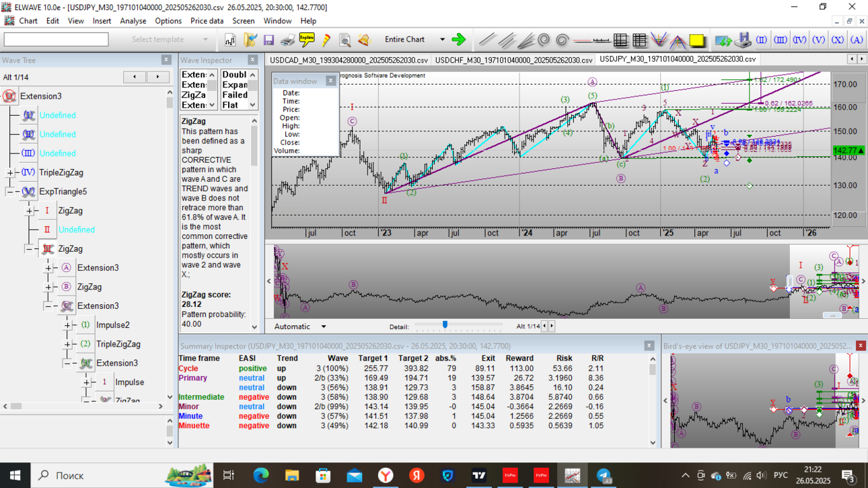This screenshot has width=868, height=488.
Task: Collapse the ExpTriangle5 tree node
Action: point(10,192)
